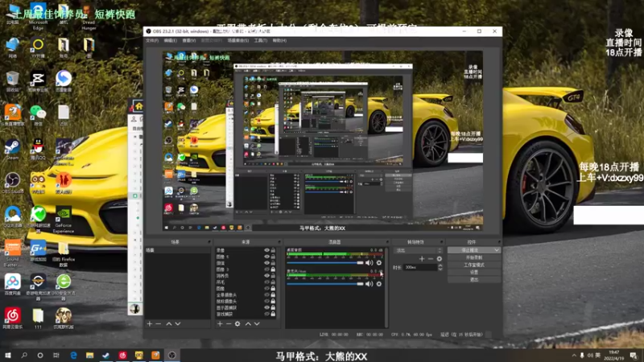Screen dimensions: 644x362
Task: Adjust the 麦克风/Aux volume slider
Action: pos(325,284)
